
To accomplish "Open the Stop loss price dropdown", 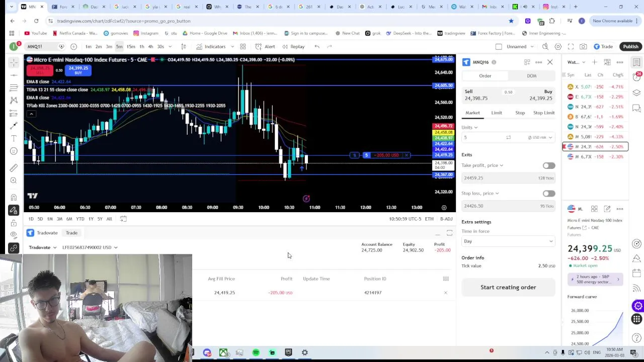I will tap(480, 194).
